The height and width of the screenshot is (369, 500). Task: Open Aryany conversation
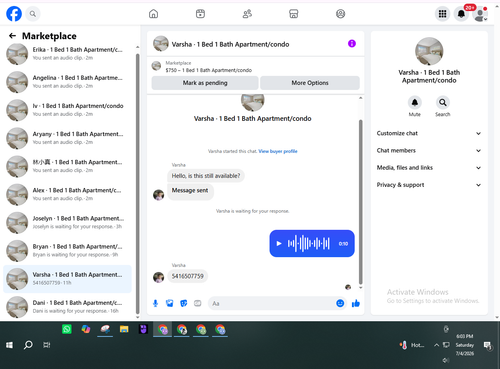coord(68,138)
